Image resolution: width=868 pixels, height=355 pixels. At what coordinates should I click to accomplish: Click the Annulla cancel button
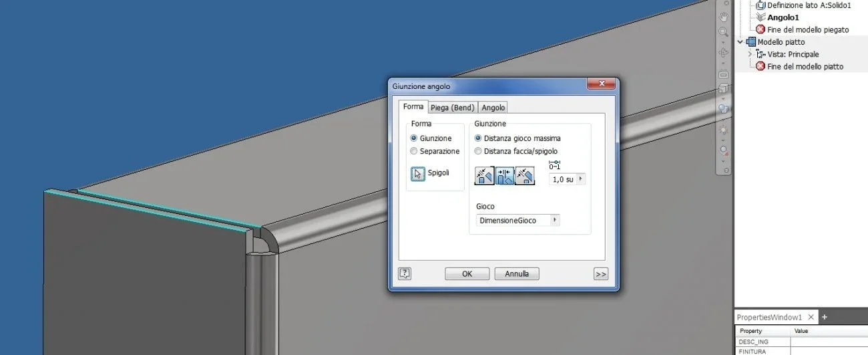[517, 274]
